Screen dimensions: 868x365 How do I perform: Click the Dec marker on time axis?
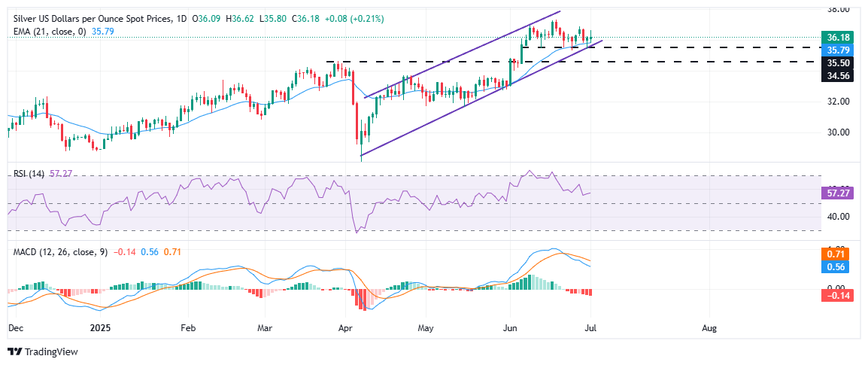tap(15, 328)
